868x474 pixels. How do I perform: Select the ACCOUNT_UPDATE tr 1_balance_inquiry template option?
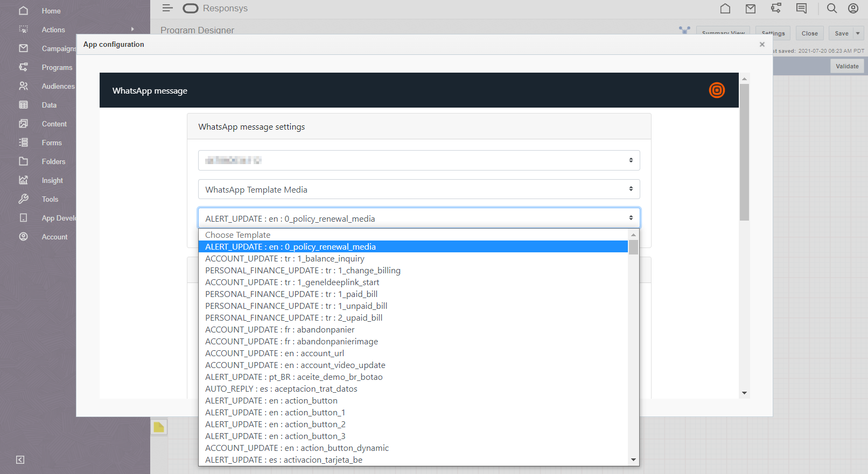[x=285, y=259]
